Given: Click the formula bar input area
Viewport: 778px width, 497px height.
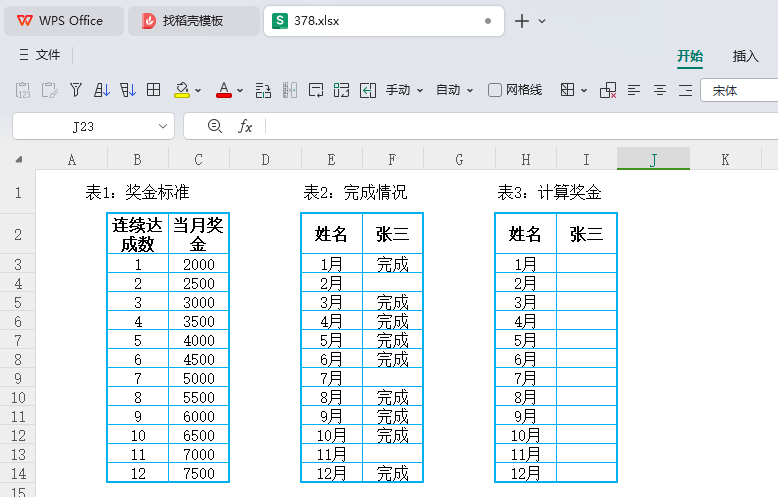Looking at the screenshot, I should click(x=522, y=126).
